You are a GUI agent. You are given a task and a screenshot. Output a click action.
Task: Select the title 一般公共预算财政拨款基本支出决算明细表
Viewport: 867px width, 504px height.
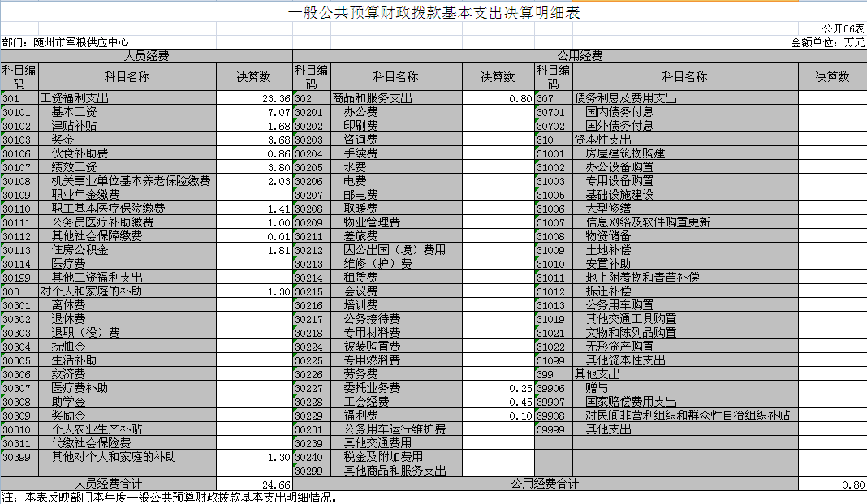tap(433, 13)
